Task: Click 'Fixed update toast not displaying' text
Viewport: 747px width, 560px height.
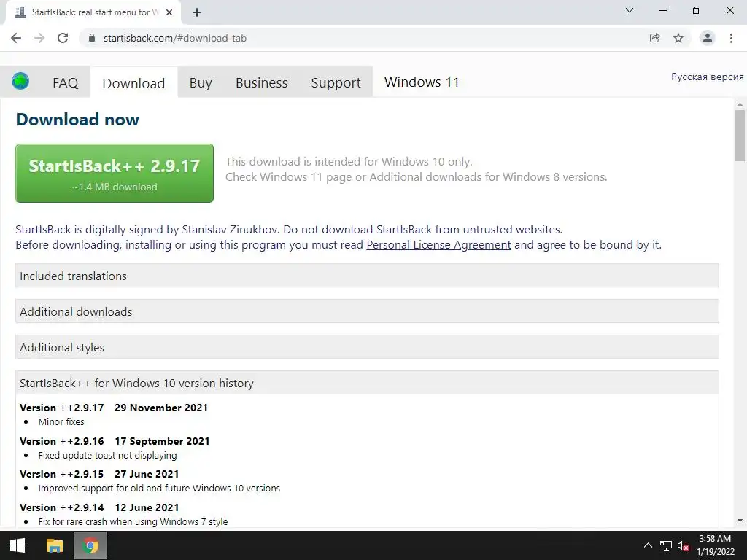Action: 107,455
